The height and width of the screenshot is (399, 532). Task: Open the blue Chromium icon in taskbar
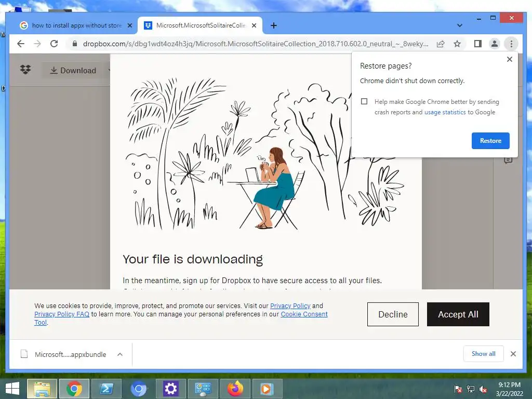click(x=138, y=389)
